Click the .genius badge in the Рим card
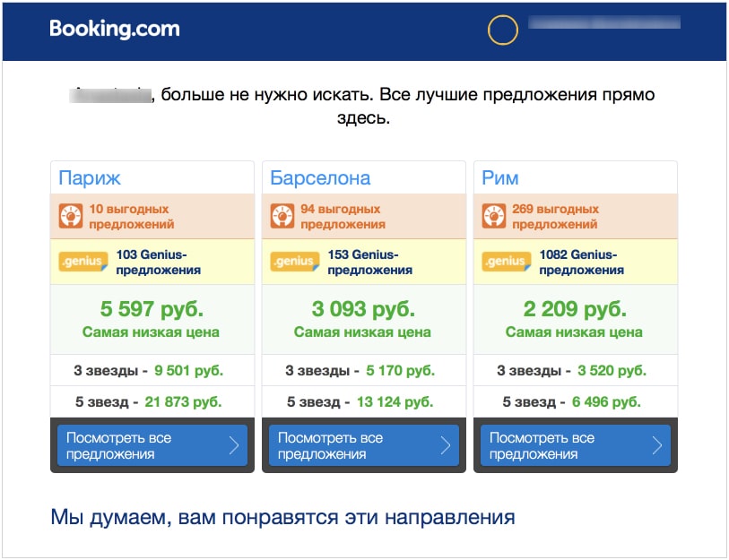729x560 pixels. tap(507, 261)
